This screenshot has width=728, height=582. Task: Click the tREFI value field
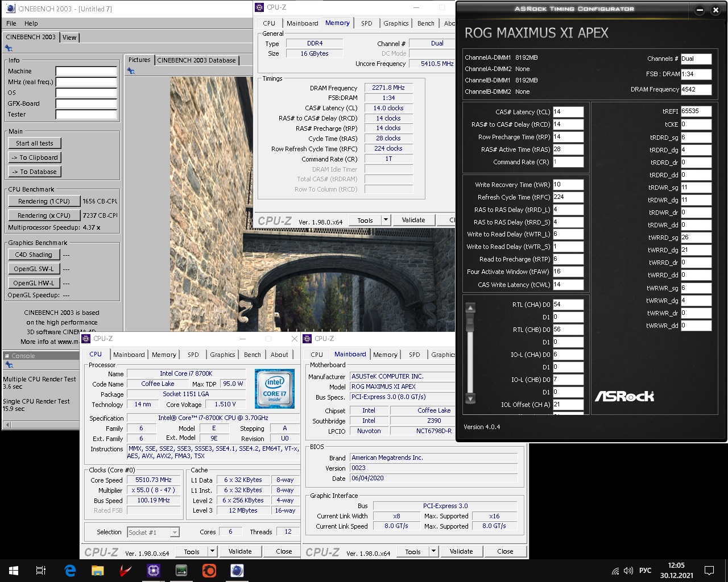[696, 111]
